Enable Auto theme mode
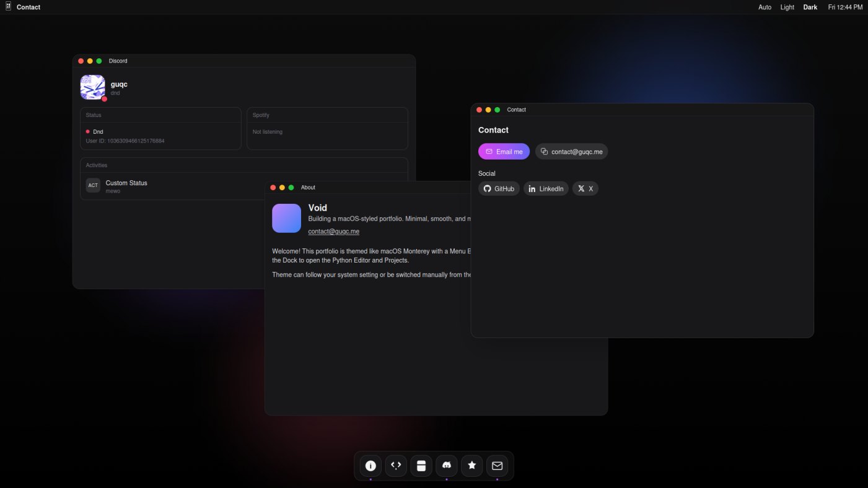This screenshot has width=868, height=488. 765,7
